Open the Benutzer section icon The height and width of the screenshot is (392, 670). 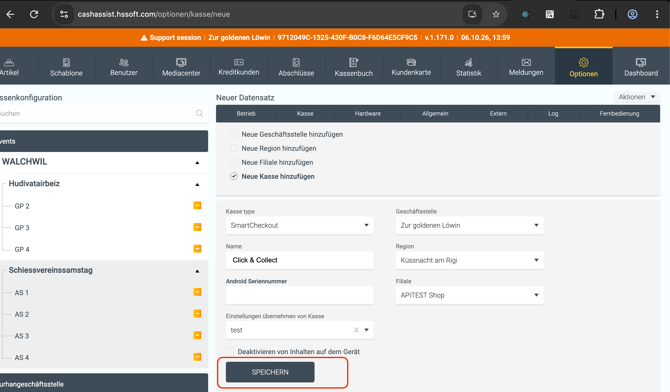point(124,62)
